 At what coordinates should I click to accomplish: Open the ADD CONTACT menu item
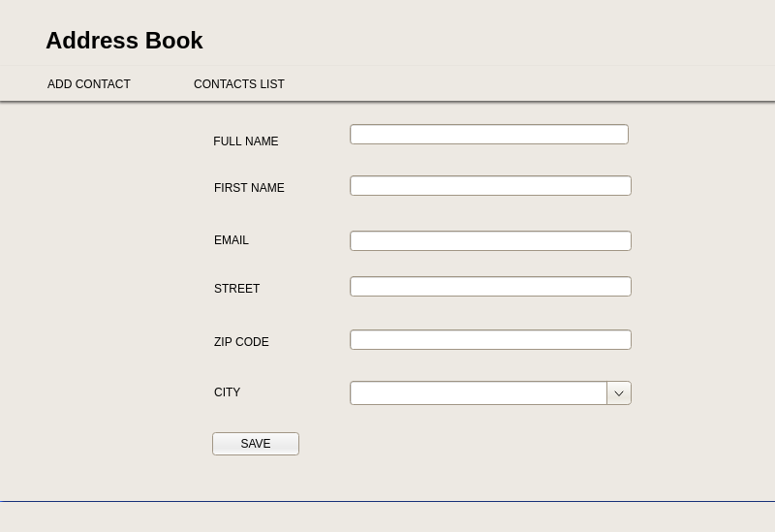pos(89,84)
